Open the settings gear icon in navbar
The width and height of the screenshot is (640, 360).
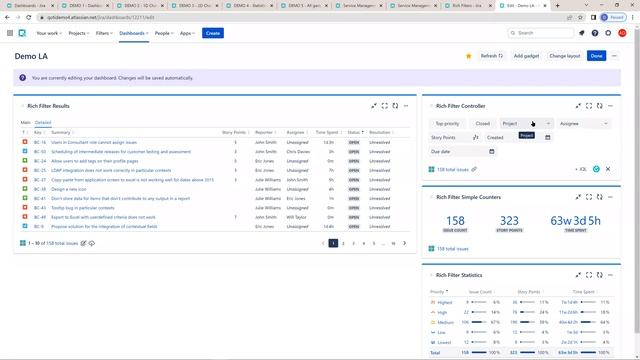click(608, 33)
